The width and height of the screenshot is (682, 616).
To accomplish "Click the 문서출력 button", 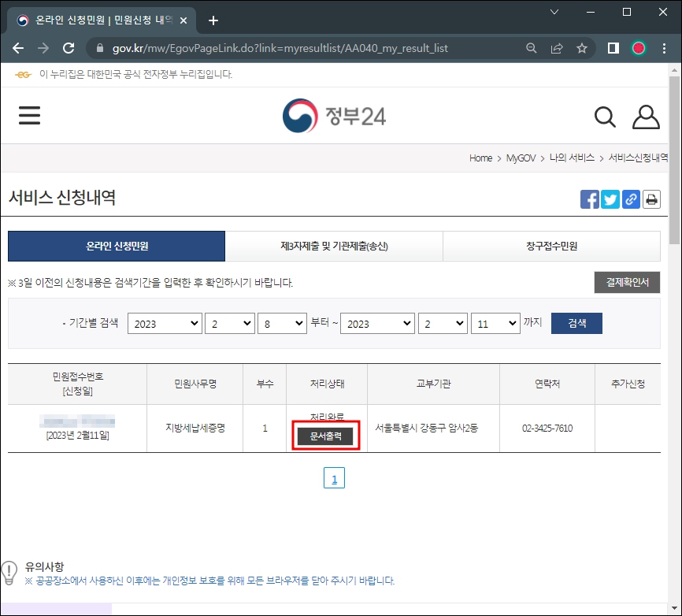I will pos(325,436).
